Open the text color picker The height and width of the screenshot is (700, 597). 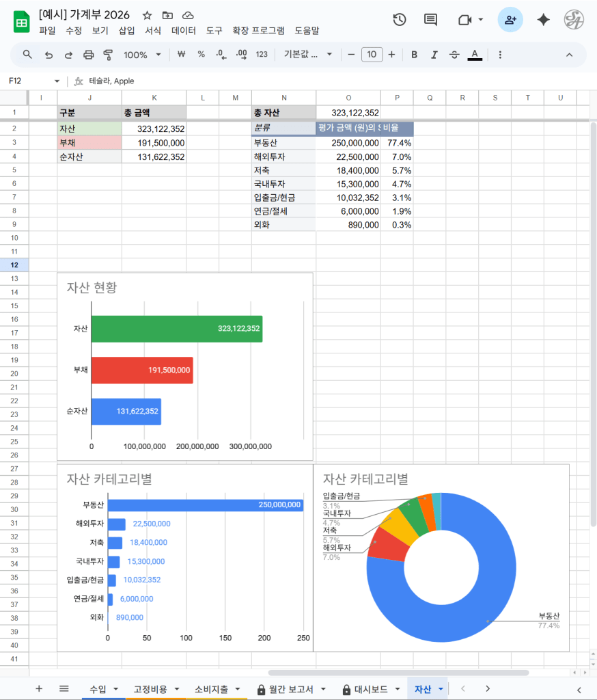(475, 55)
